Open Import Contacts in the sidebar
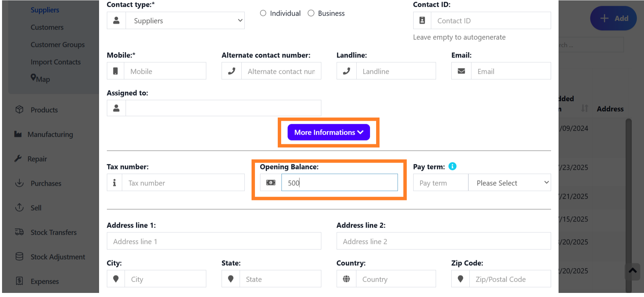This screenshot has height=297, width=644. click(x=55, y=62)
